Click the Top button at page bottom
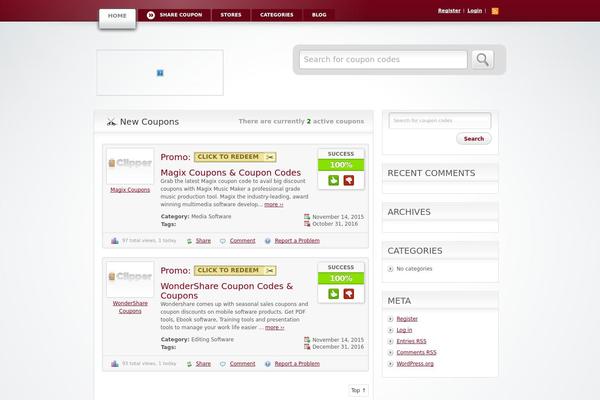Viewport: 600px width, 400px height. pyautogui.click(x=359, y=390)
